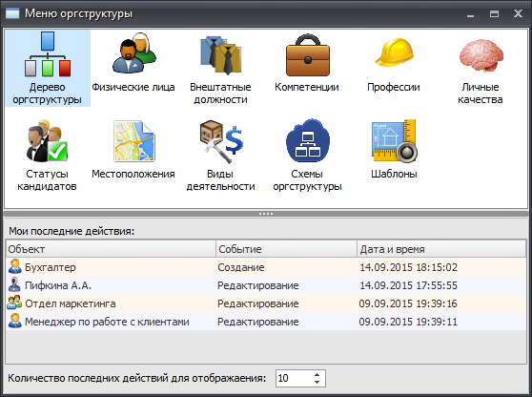Select the Местоположения map icon
The height and width of the screenshot is (397, 532).
point(134,141)
